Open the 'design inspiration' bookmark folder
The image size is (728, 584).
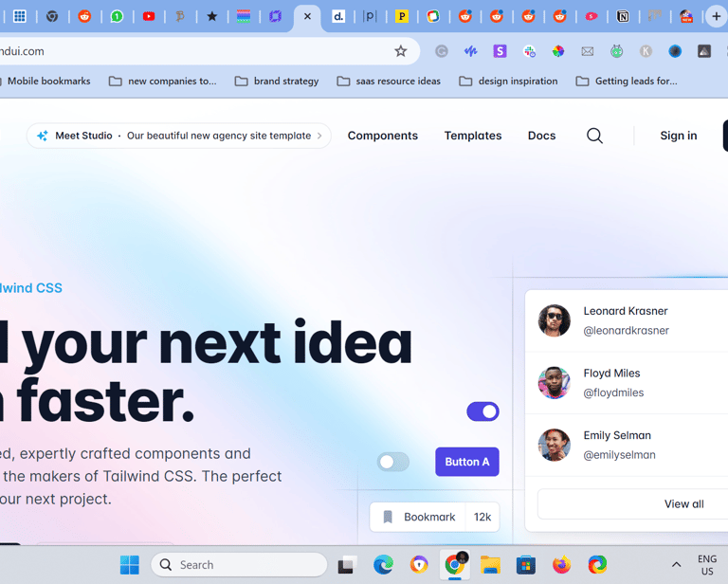(x=508, y=82)
